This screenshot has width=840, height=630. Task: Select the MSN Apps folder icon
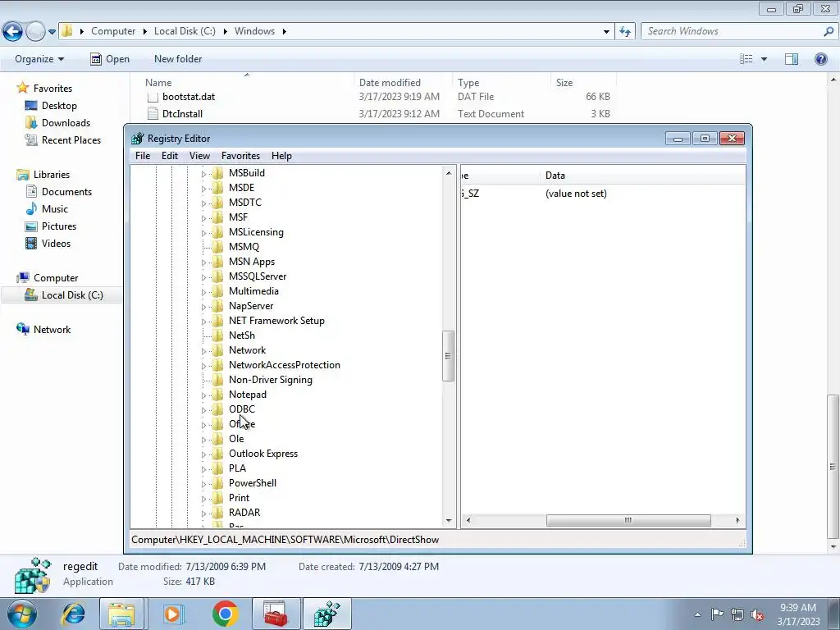(217, 262)
